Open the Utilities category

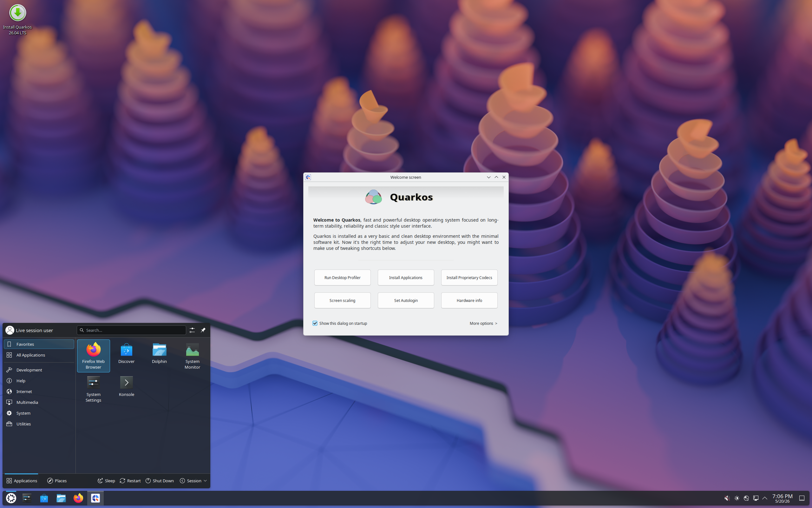pyautogui.click(x=39, y=424)
